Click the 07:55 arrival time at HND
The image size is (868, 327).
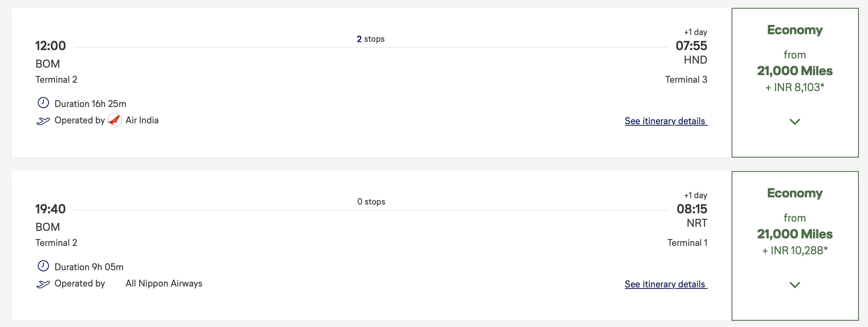(x=691, y=46)
